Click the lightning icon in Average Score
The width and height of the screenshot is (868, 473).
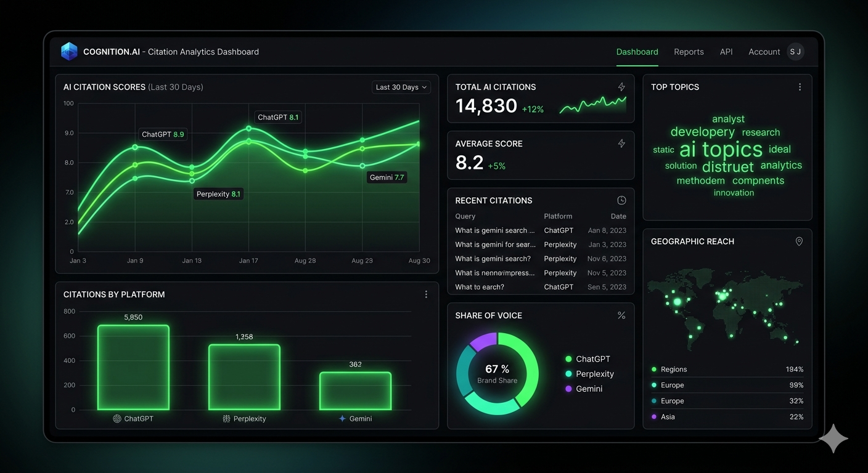[x=621, y=144]
